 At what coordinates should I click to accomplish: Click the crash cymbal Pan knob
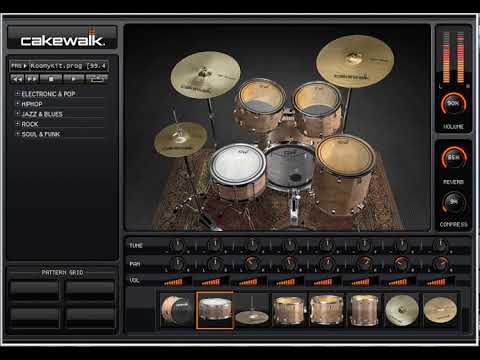402,264
